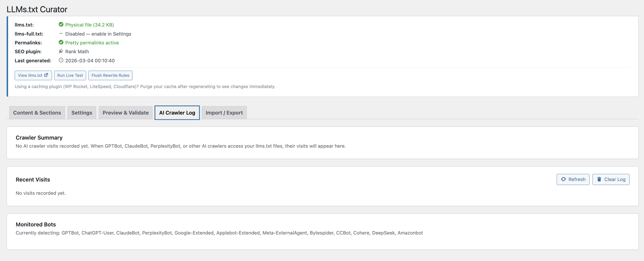Click the green check beside Pretty permalinks active
The image size is (644, 261).
(x=61, y=42)
